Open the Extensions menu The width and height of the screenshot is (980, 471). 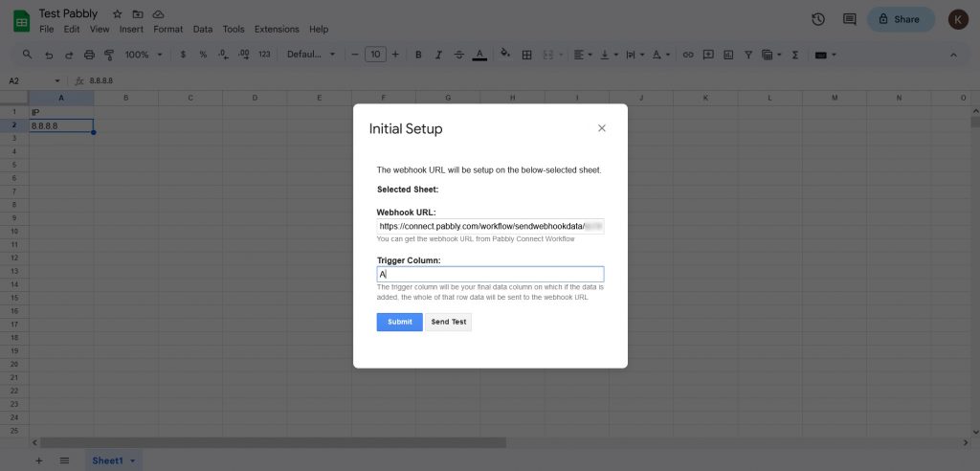(x=277, y=30)
